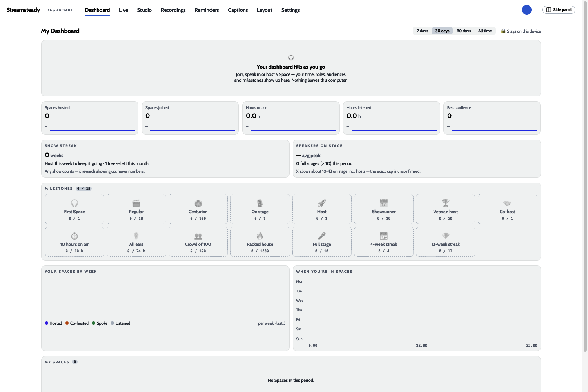
Task: Click the Best audience stat card
Action: [492, 118]
